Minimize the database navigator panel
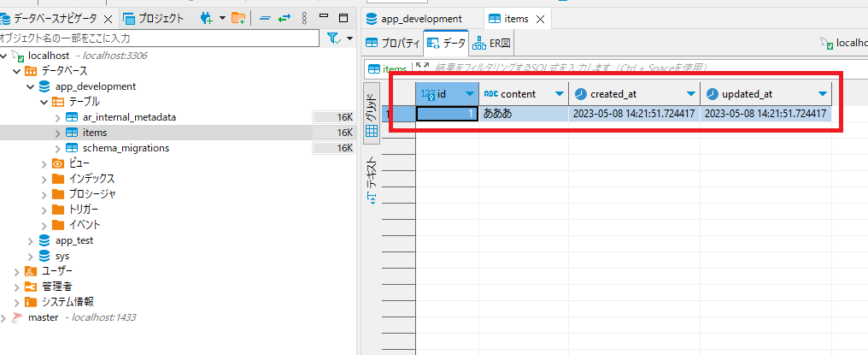This screenshot has width=868, height=355. [x=325, y=16]
